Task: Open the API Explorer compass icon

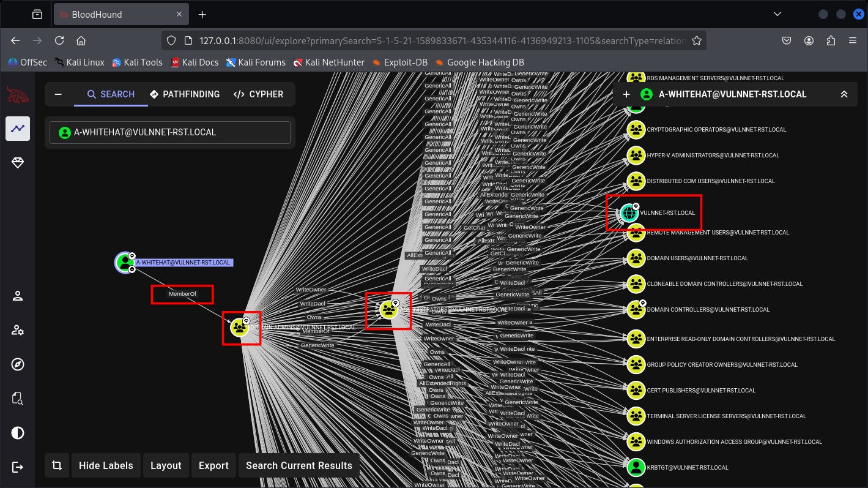Action: click(x=18, y=365)
